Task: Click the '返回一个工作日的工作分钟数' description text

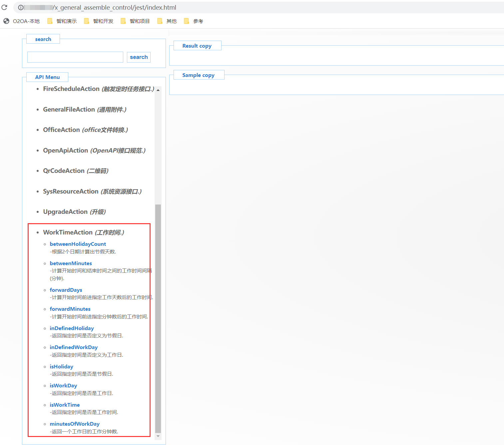Action: tap(84, 432)
